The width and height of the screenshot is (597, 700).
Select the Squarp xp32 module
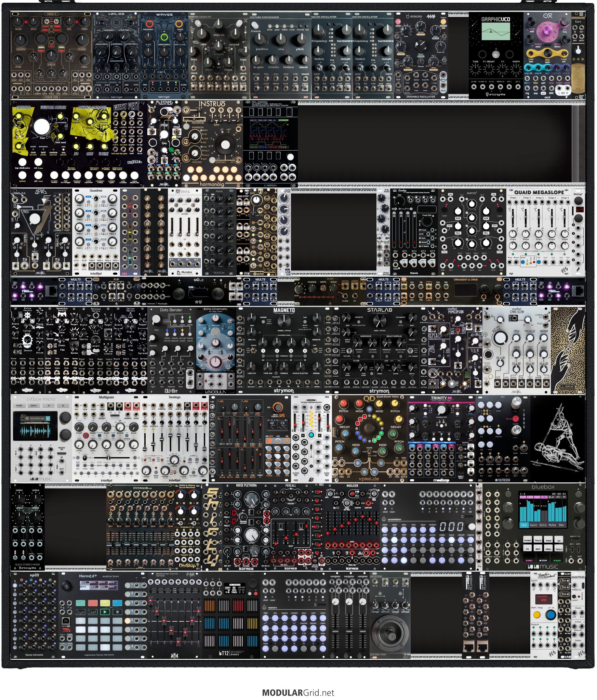[x=34, y=615]
